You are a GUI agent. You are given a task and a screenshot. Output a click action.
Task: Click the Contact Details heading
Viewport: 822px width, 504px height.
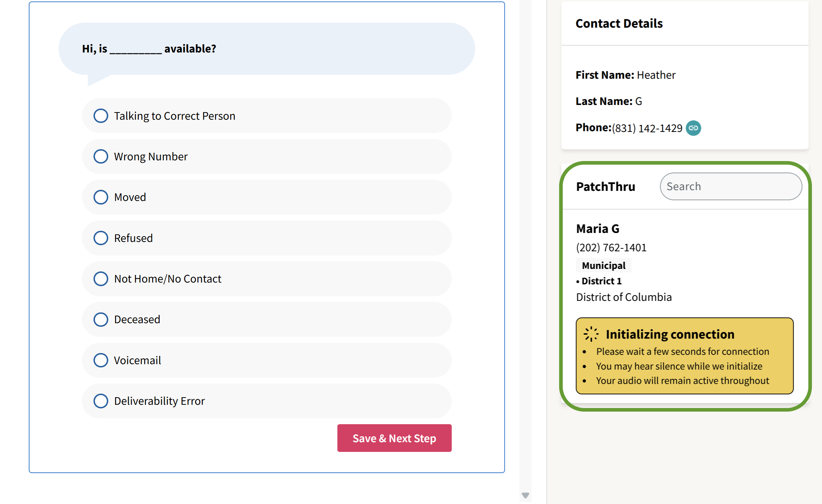[619, 23]
